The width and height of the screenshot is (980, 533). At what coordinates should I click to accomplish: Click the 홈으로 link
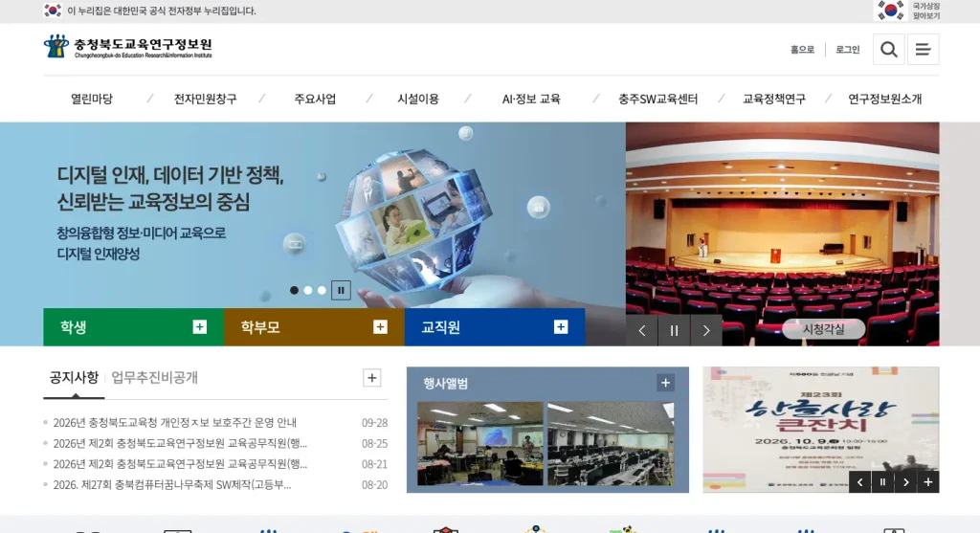click(803, 50)
